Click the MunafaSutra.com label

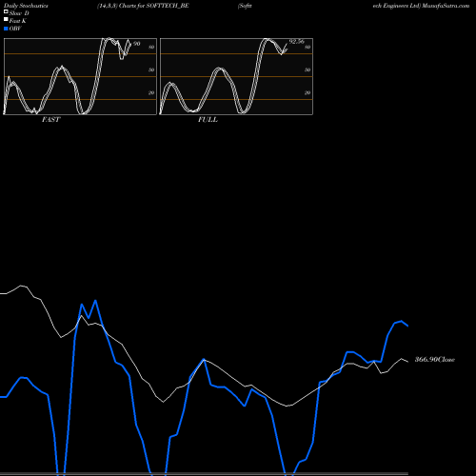446,6
